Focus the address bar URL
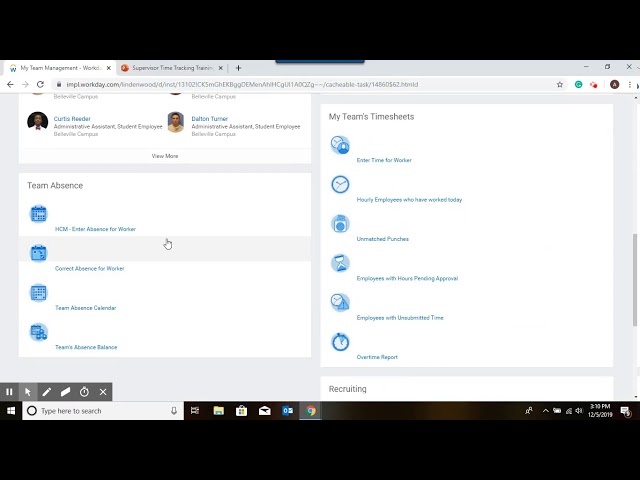 (x=242, y=84)
